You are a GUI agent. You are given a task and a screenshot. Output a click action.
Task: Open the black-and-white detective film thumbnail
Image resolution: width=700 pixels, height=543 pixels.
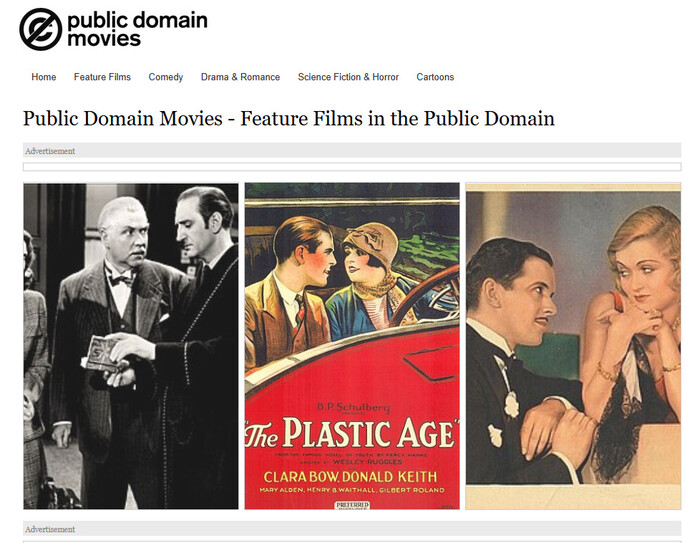[x=131, y=346]
